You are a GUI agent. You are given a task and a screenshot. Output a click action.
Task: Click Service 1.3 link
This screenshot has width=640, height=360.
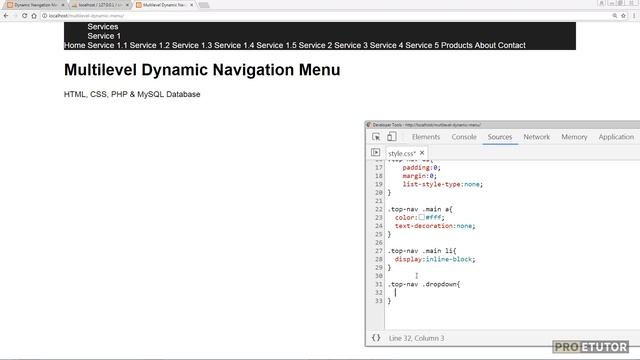(x=192, y=45)
